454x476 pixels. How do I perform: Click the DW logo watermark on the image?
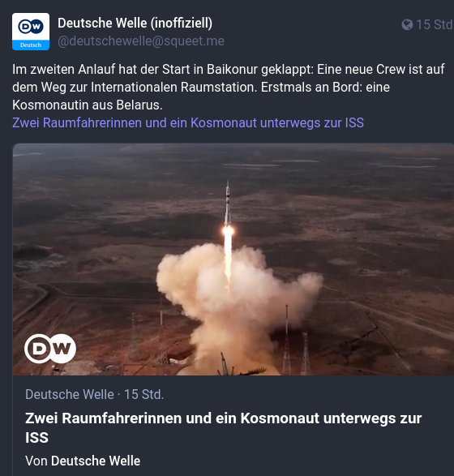50,348
